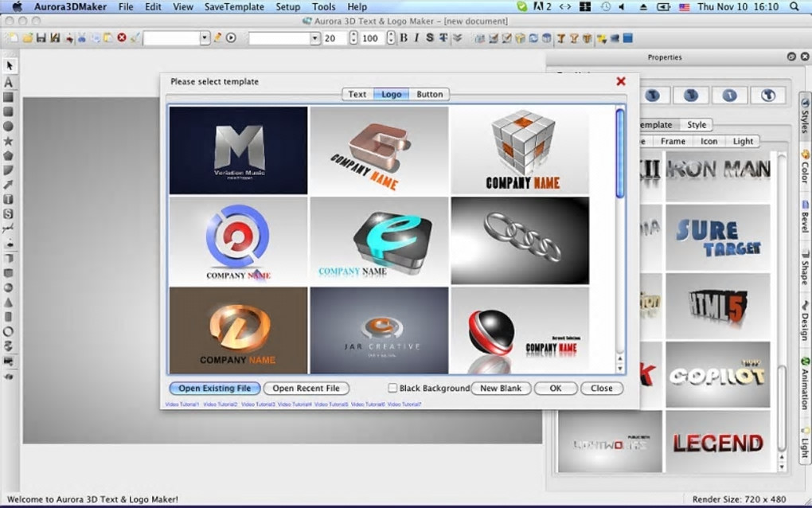Click the red delete icon in toolbar
Viewport: 812px width, 508px height.
click(122, 37)
